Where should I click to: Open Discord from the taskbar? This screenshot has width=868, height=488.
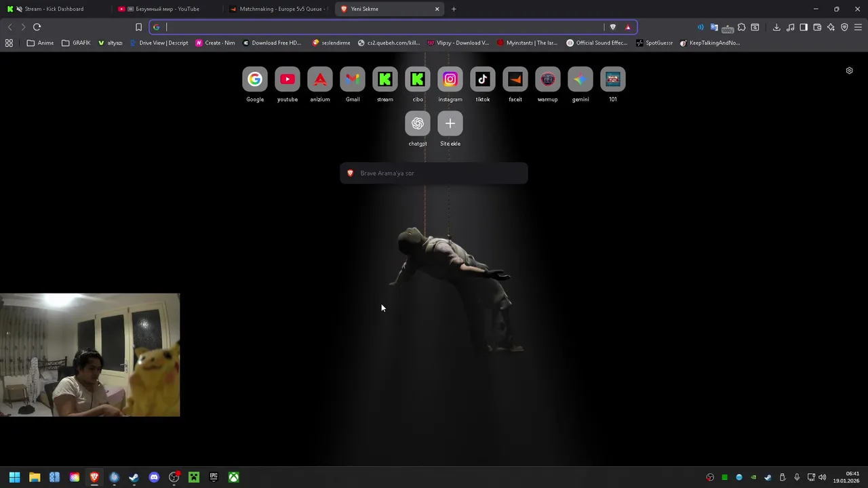(154, 477)
